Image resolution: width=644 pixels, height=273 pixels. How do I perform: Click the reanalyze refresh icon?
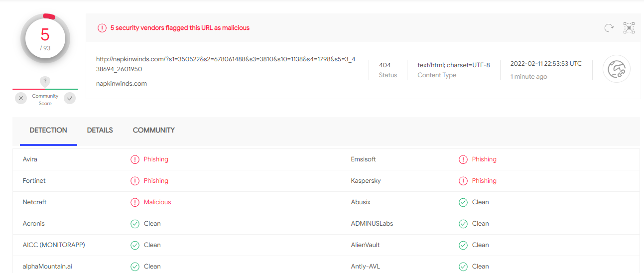(x=609, y=28)
